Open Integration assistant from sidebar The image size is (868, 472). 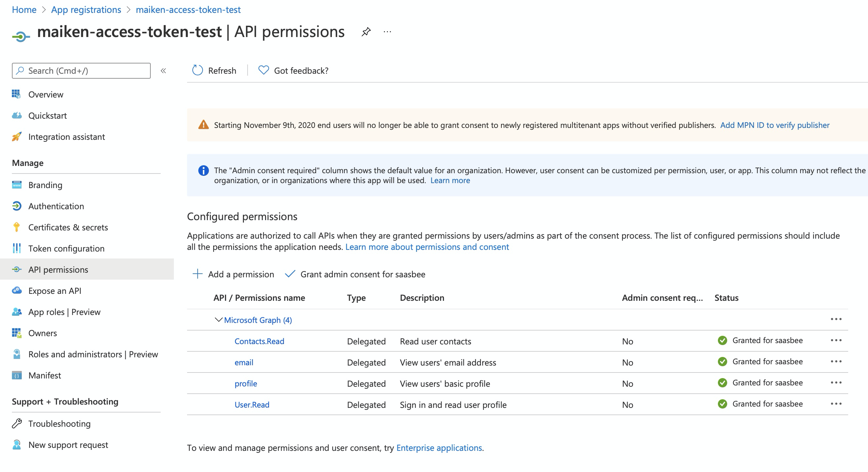(x=16, y=137)
